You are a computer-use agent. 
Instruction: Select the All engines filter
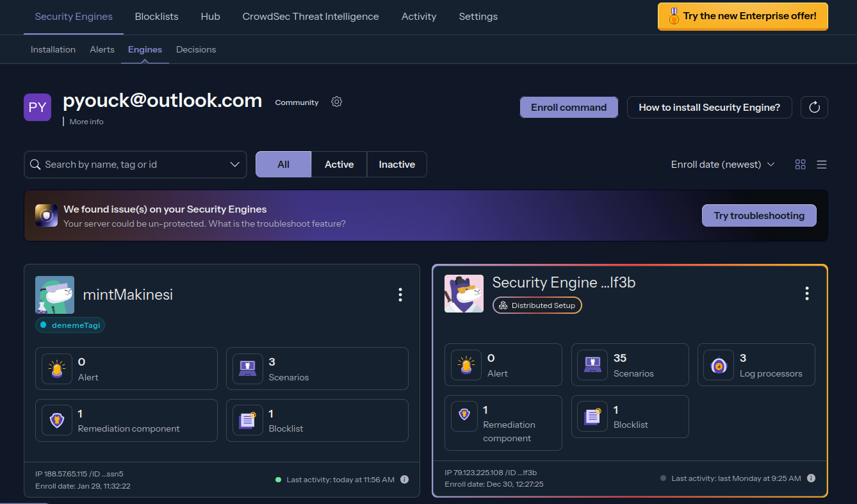(x=283, y=165)
